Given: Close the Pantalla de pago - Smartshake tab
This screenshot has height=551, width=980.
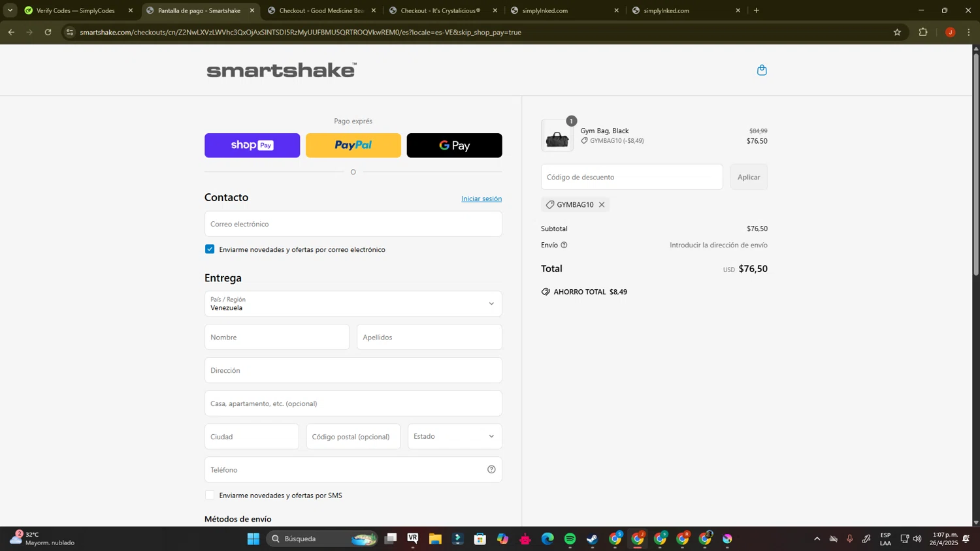Looking at the screenshot, I should coord(252,10).
